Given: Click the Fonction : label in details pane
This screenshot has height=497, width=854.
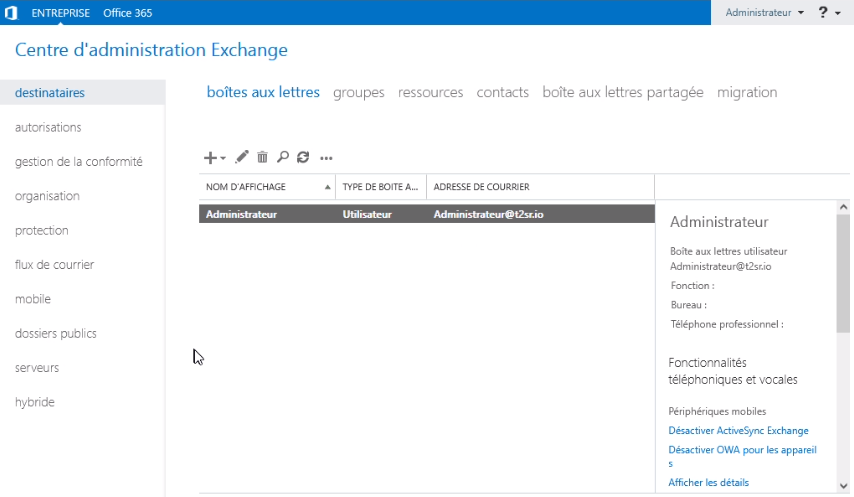Looking at the screenshot, I should click(x=692, y=286).
